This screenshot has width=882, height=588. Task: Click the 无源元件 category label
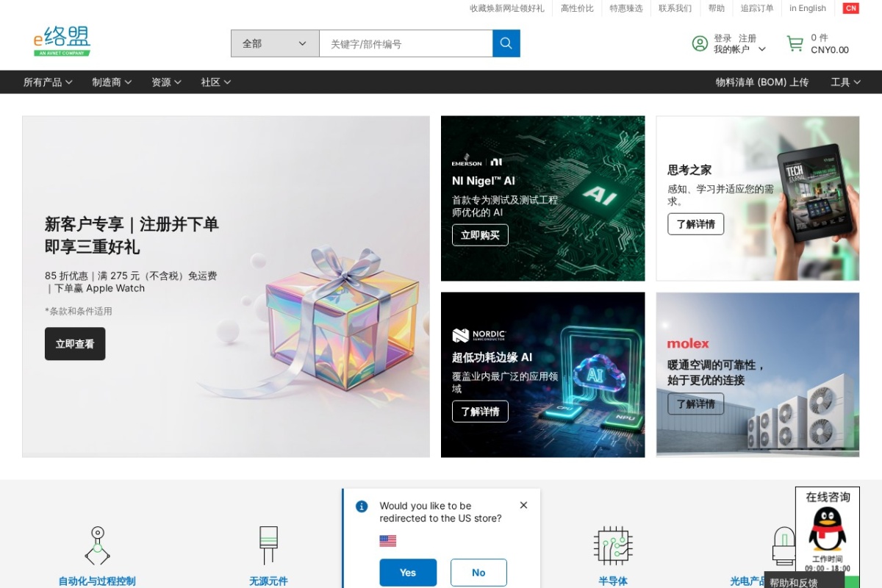pyautogui.click(x=268, y=581)
